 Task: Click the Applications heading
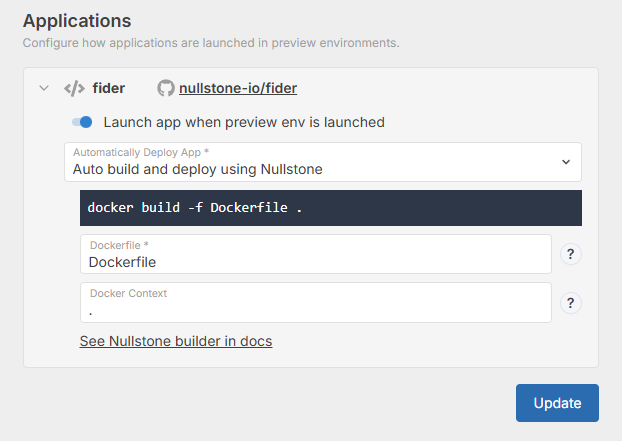coord(77,21)
